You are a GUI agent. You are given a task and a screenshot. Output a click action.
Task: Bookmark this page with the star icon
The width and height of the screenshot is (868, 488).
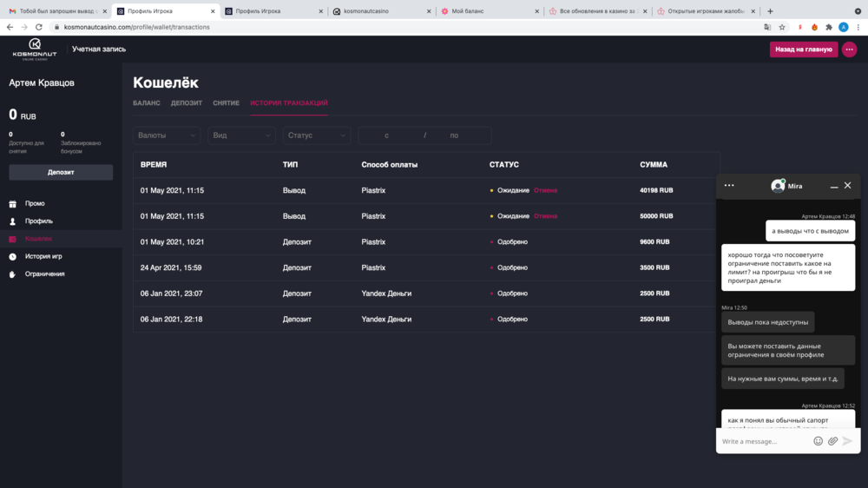pos(783,27)
